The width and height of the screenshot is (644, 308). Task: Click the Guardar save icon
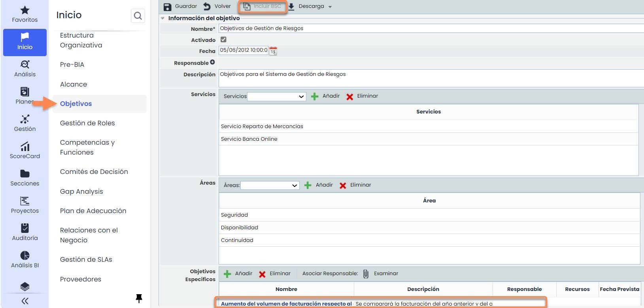tap(167, 7)
